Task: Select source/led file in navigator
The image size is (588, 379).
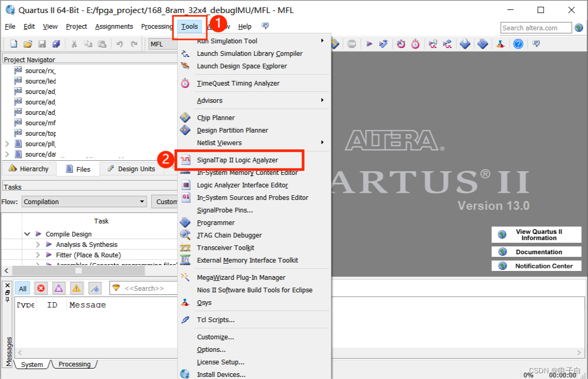Action: click(x=41, y=81)
